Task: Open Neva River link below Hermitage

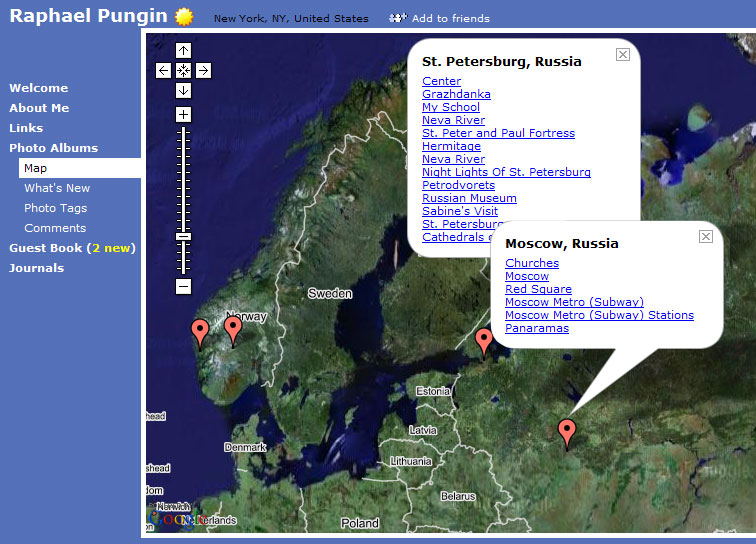Action: click(x=454, y=159)
